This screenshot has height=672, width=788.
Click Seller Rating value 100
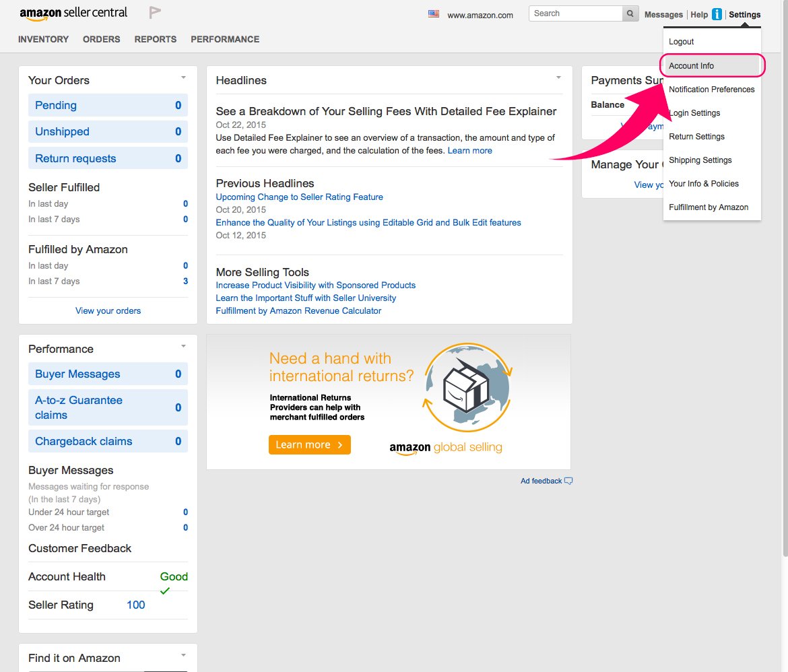(x=135, y=605)
